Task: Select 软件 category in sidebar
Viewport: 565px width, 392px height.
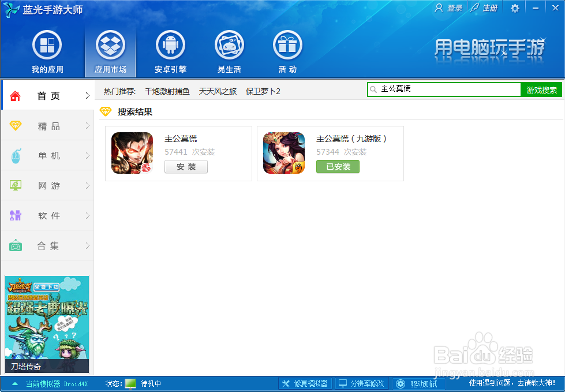Action: [47, 215]
